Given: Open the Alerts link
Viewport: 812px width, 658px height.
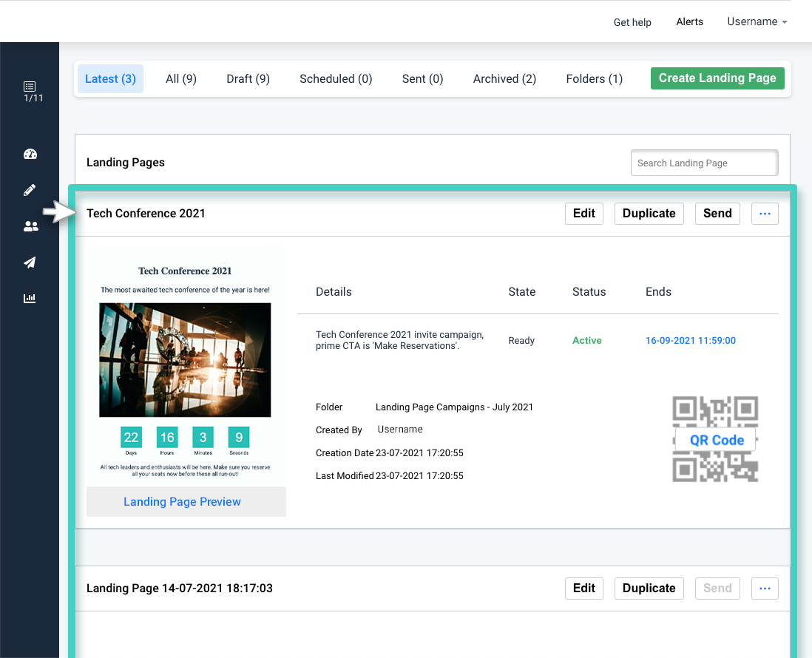Looking at the screenshot, I should (690, 21).
